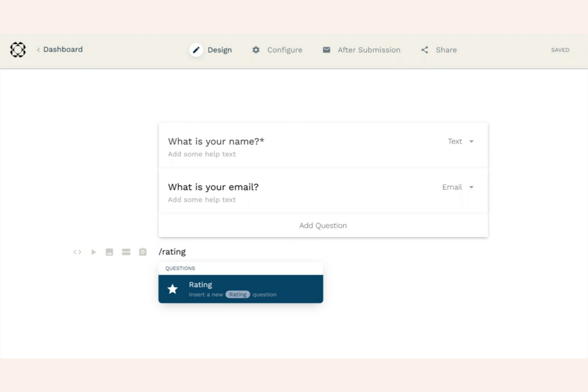This screenshot has width=588, height=392.
Task: Click the Add Question button
Action: click(x=323, y=225)
